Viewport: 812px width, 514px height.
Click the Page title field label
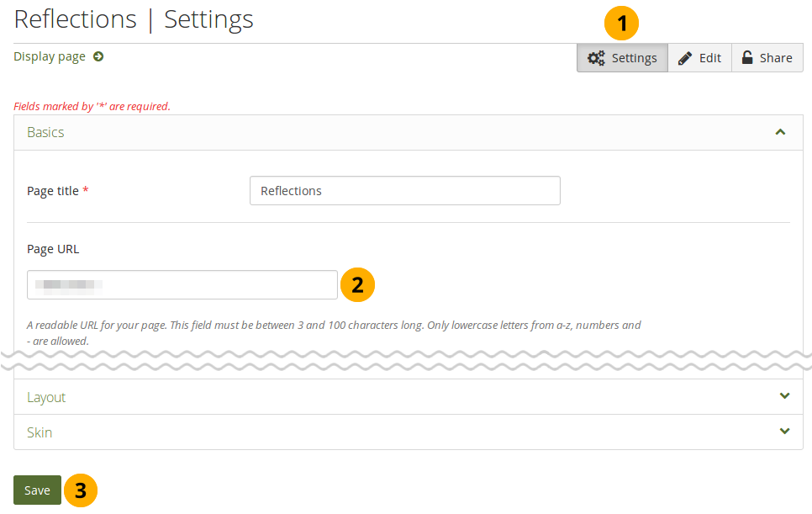pos(53,191)
